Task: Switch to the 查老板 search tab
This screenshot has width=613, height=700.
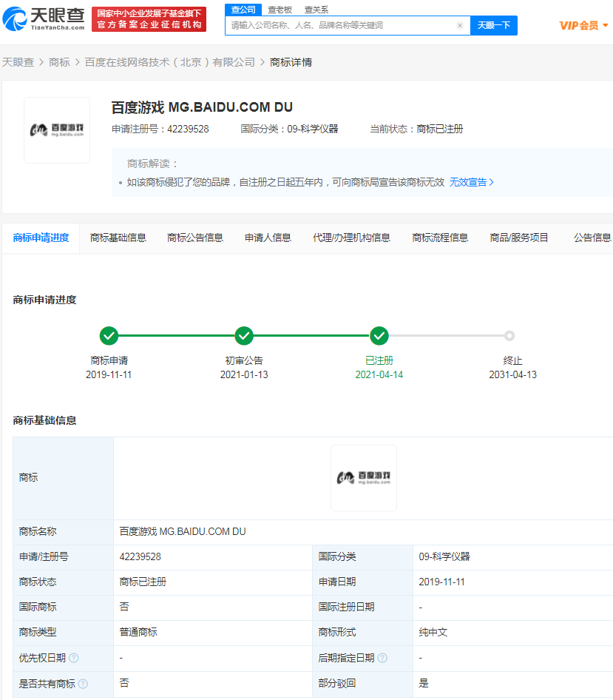Action: [x=280, y=10]
